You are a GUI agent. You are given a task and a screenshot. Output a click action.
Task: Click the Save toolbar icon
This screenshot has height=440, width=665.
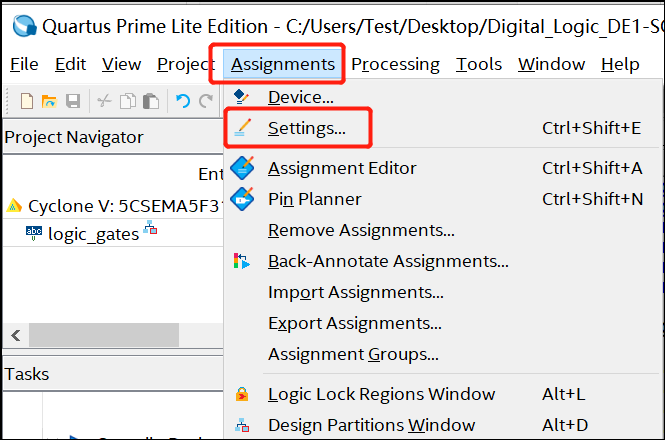(73, 101)
